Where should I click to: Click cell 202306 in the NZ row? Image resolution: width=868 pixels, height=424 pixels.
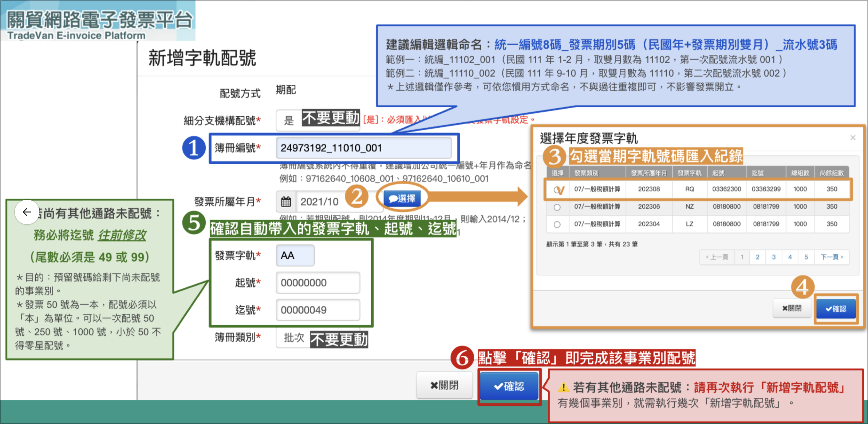[x=649, y=206]
